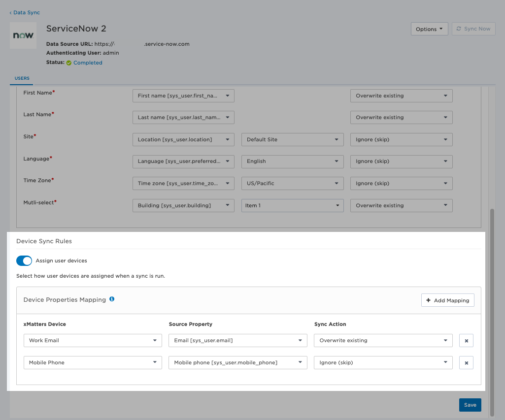Open the Mobile Phone device dropdown
The image size is (505, 420).
(93, 363)
